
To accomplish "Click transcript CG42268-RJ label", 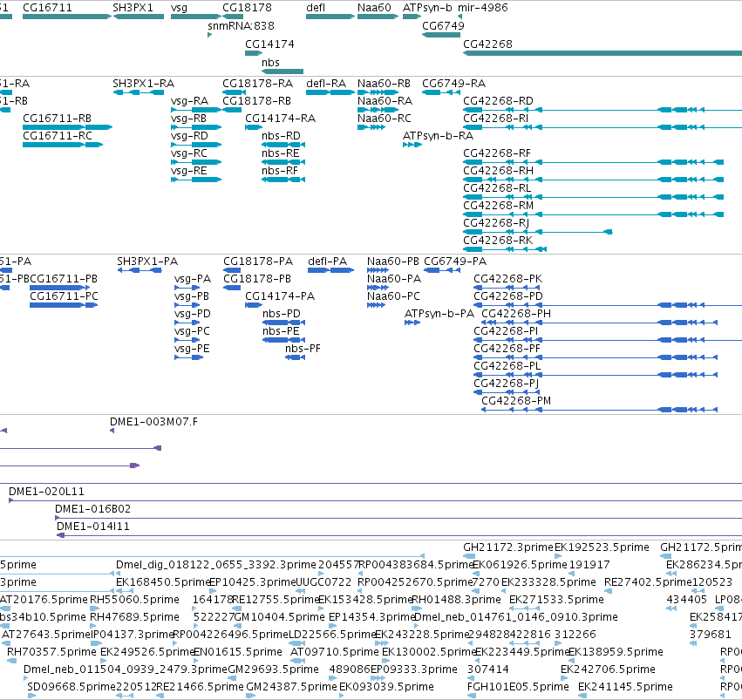I will pos(496,223).
